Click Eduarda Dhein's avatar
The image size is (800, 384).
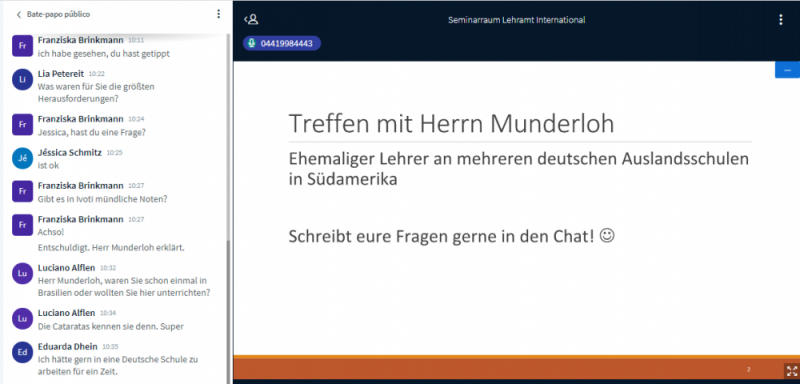click(22, 352)
